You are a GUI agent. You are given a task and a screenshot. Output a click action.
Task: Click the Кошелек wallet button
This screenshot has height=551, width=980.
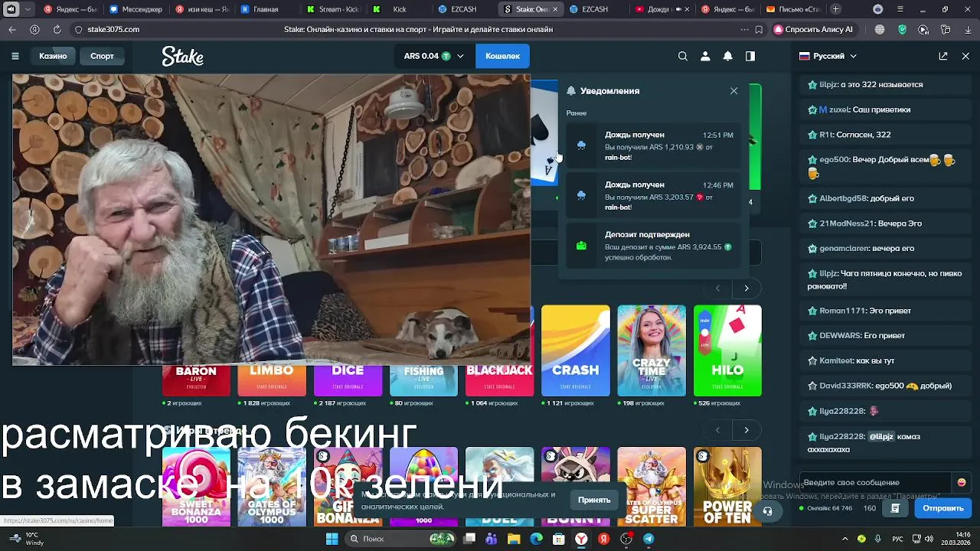pyautogui.click(x=502, y=56)
